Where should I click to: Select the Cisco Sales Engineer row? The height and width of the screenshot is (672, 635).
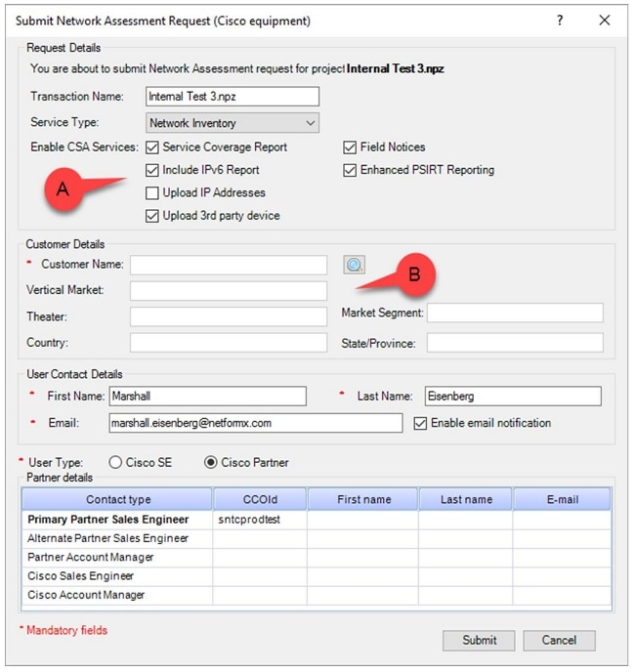(x=317, y=576)
